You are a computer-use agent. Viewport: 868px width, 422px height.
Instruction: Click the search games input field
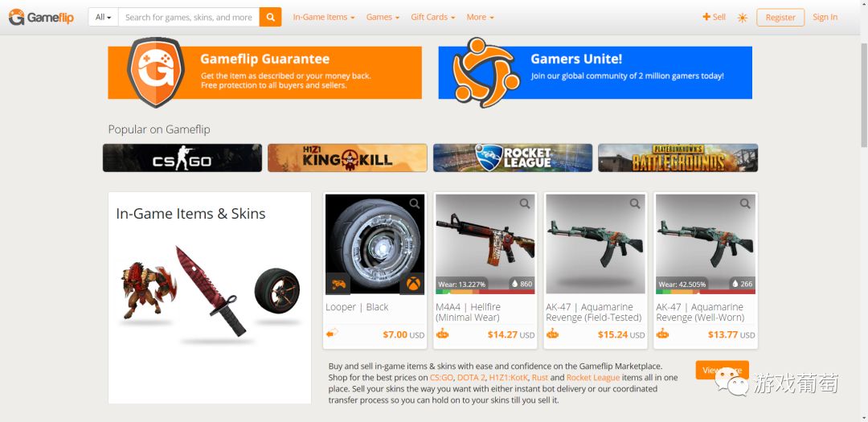(189, 17)
